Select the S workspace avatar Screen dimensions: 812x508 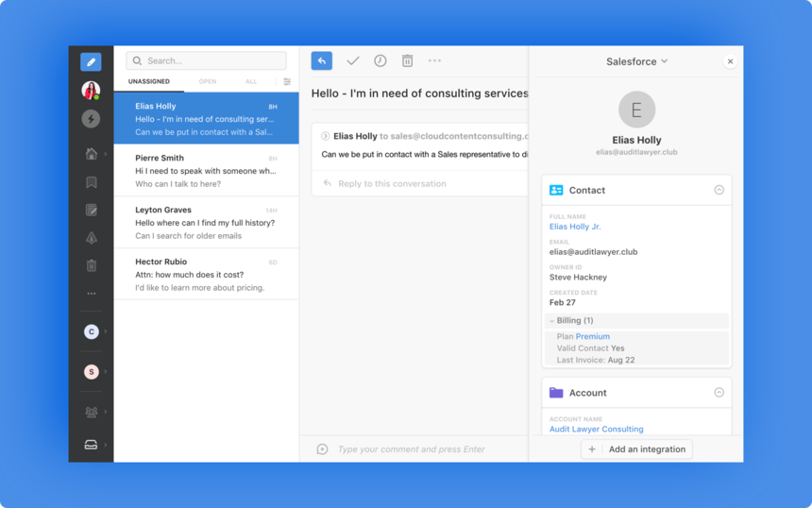(x=92, y=371)
